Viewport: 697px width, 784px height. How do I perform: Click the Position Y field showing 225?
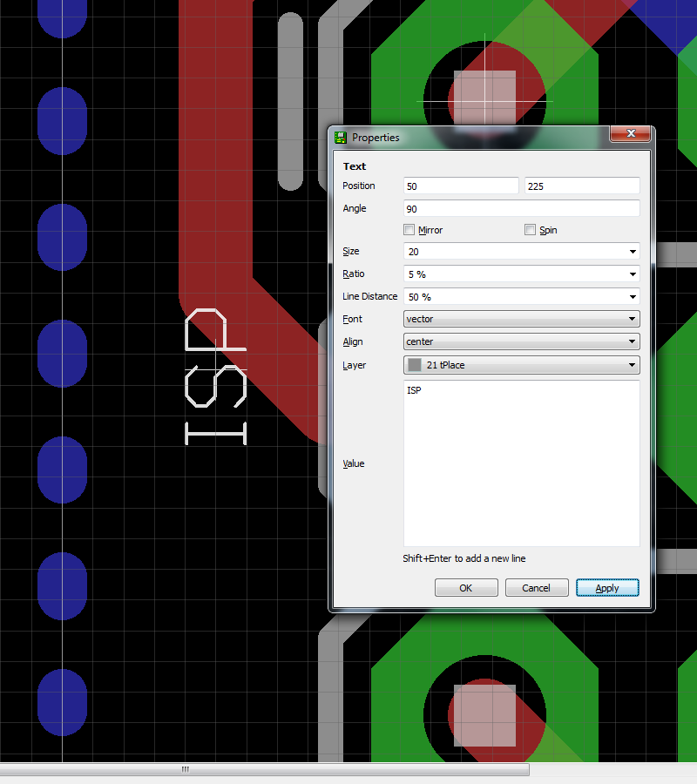[x=582, y=186]
